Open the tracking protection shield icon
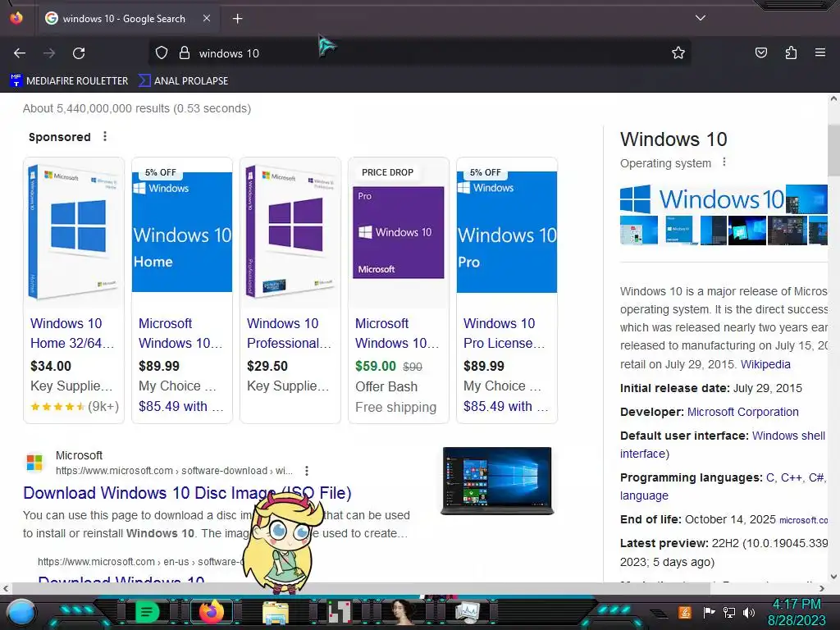The width and height of the screenshot is (840, 630). [x=162, y=53]
